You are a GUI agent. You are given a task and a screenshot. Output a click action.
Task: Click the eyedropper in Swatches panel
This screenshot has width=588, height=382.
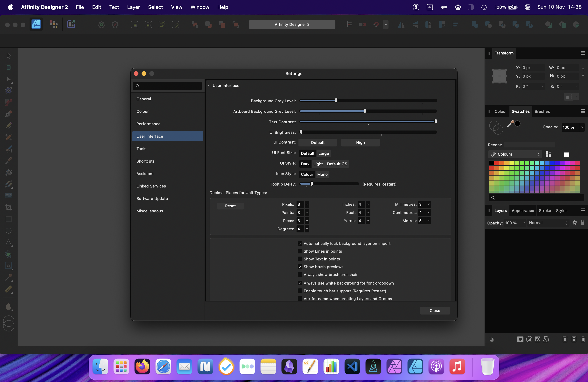[x=510, y=124]
